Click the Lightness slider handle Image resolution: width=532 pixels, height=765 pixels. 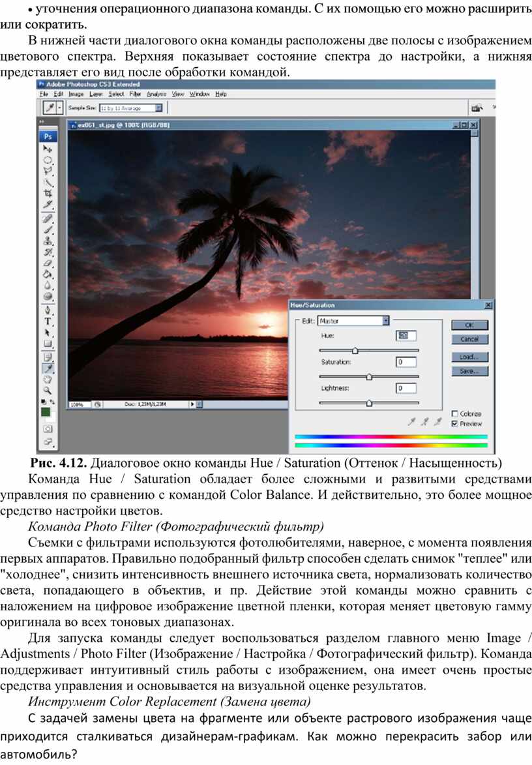pyautogui.click(x=369, y=403)
